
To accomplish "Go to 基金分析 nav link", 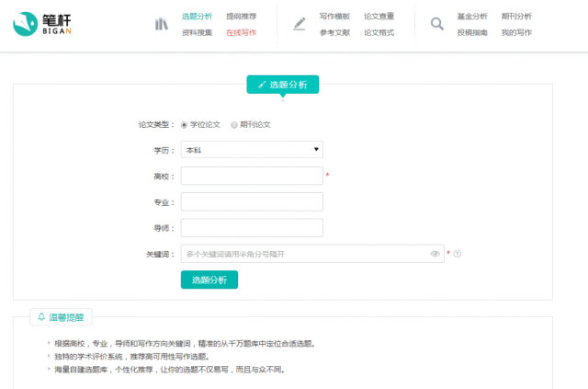I will 472,17.
